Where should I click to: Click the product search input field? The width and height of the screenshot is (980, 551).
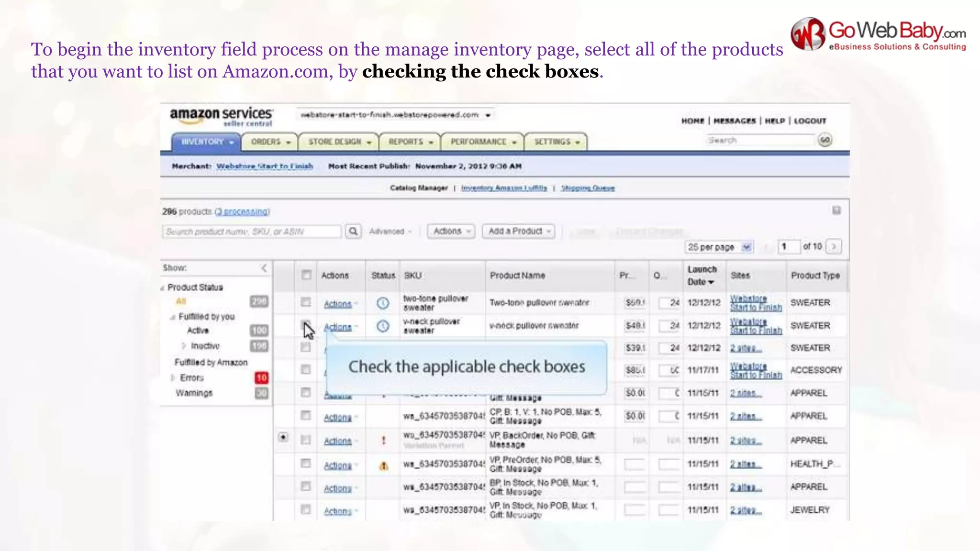(252, 231)
